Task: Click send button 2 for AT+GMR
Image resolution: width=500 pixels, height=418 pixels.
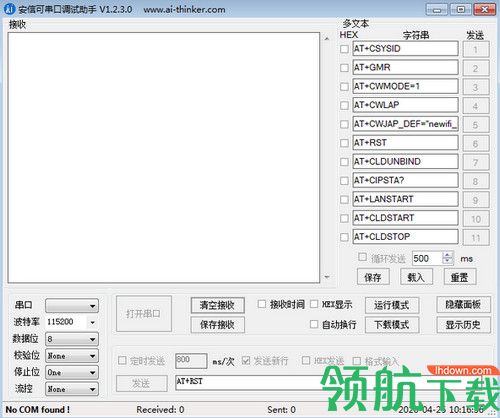Action: [x=476, y=68]
